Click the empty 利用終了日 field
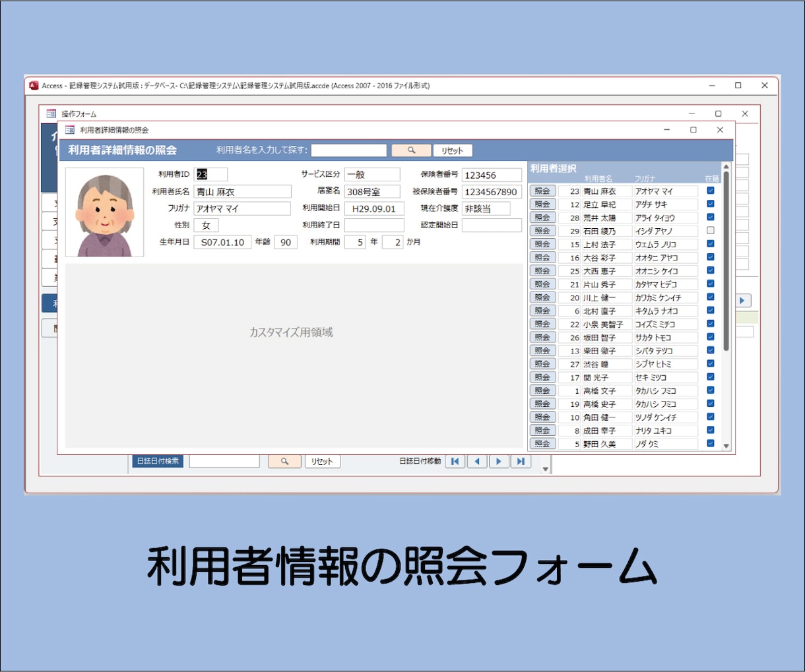Image resolution: width=805 pixels, height=672 pixels. pyautogui.click(x=374, y=226)
